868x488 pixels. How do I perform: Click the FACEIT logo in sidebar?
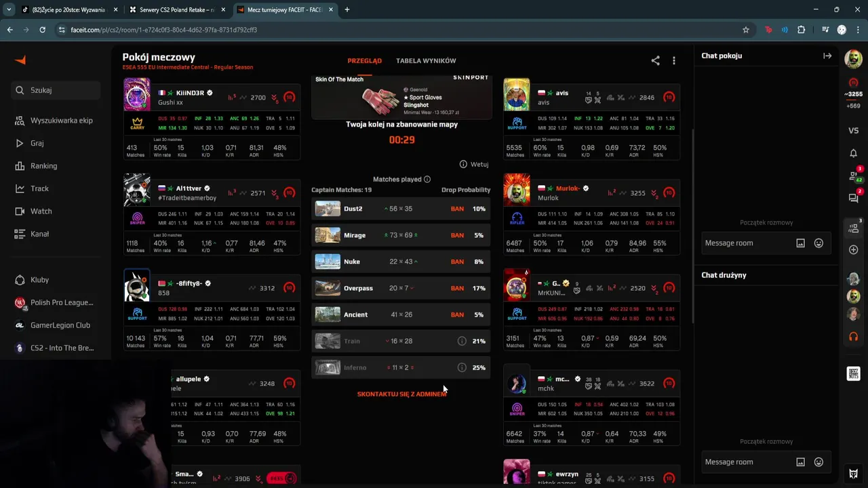(x=20, y=60)
